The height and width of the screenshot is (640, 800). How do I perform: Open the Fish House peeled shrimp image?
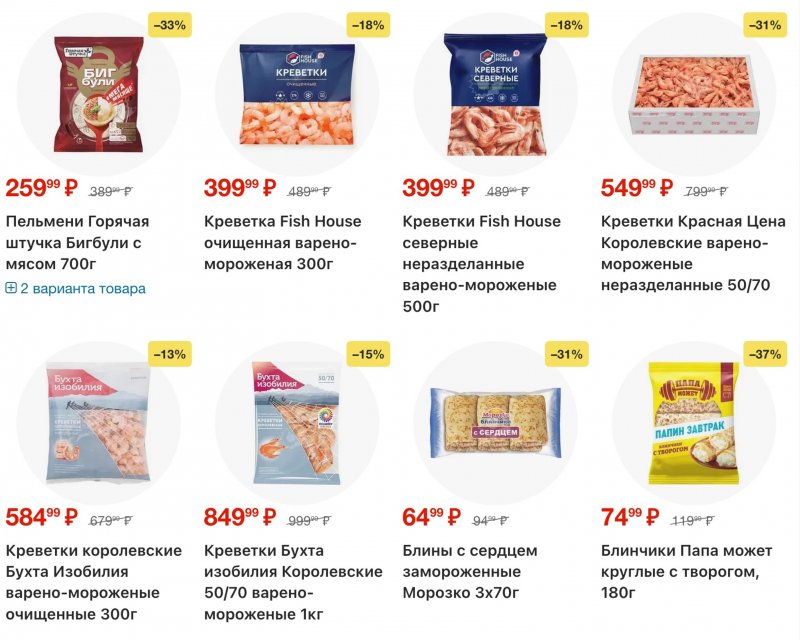pyautogui.click(x=297, y=97)
